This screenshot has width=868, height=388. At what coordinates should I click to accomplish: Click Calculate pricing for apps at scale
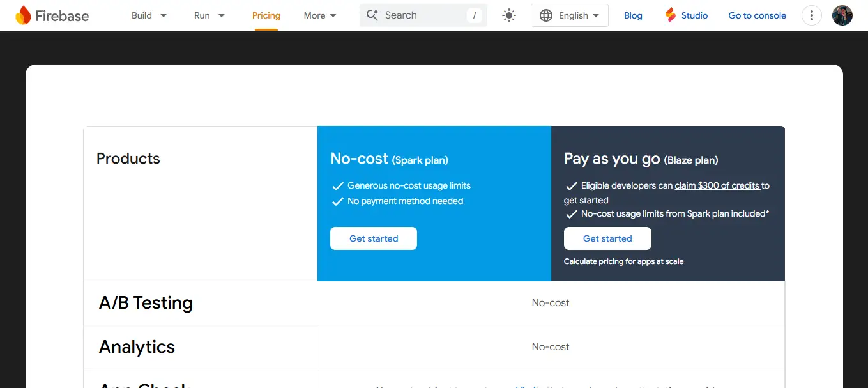[x=623, y=261]
